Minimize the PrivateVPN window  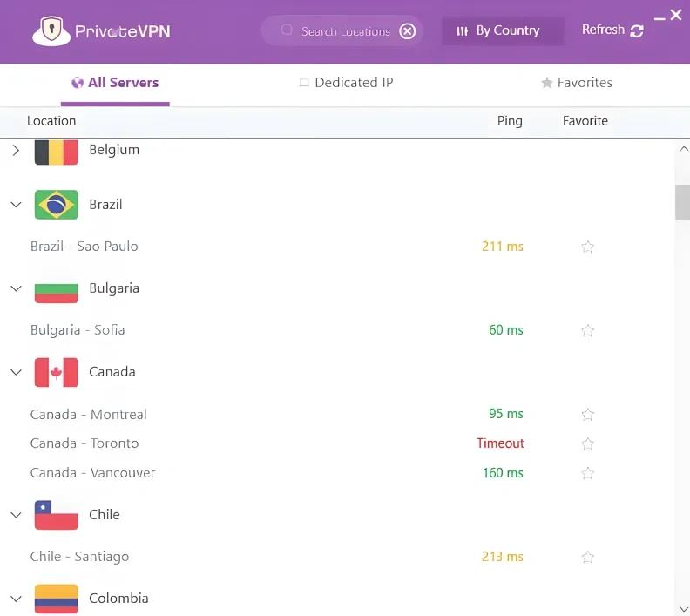point(660,18)
